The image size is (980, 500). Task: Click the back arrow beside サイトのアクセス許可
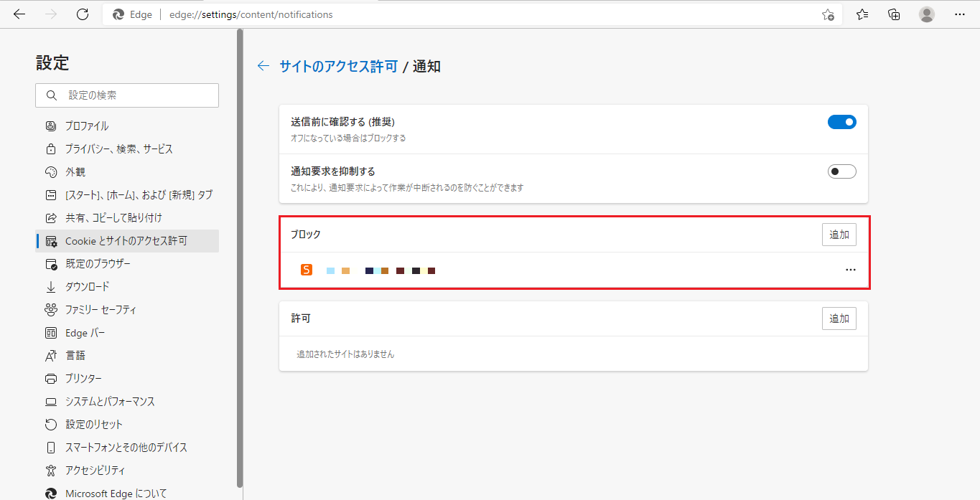[x=263, y=66]
